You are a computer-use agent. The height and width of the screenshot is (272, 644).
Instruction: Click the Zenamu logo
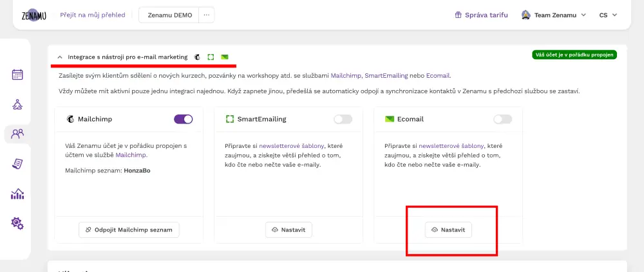(34, 15)
